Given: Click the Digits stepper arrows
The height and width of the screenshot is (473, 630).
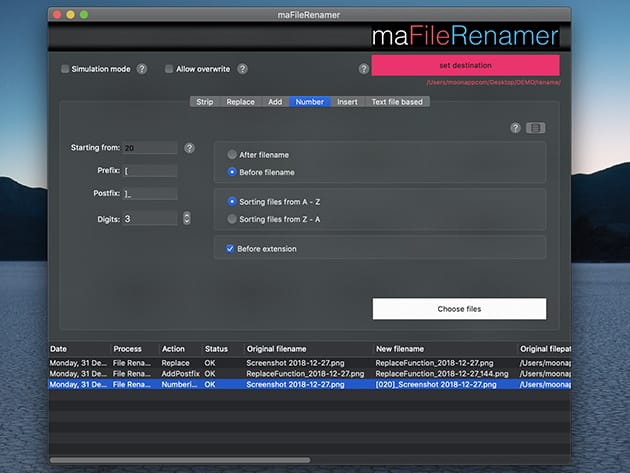Looking at the screenshot, I should pos(186,218).
